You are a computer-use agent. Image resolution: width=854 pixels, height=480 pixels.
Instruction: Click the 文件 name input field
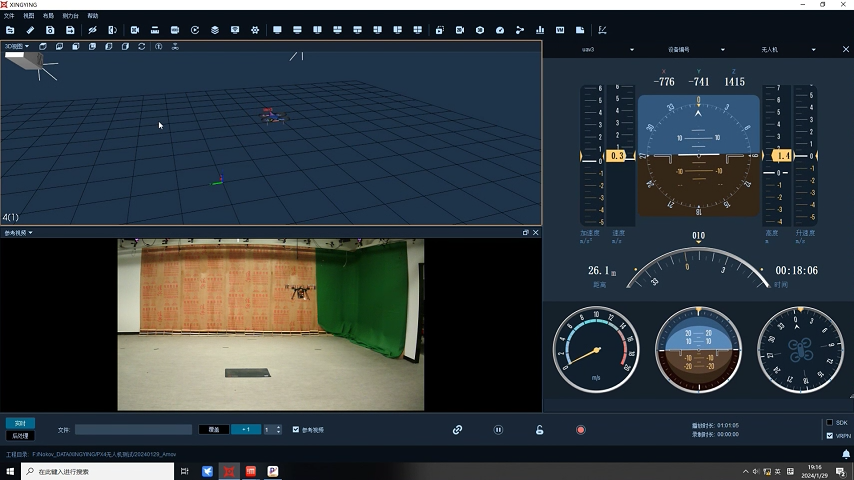point(133,430)
